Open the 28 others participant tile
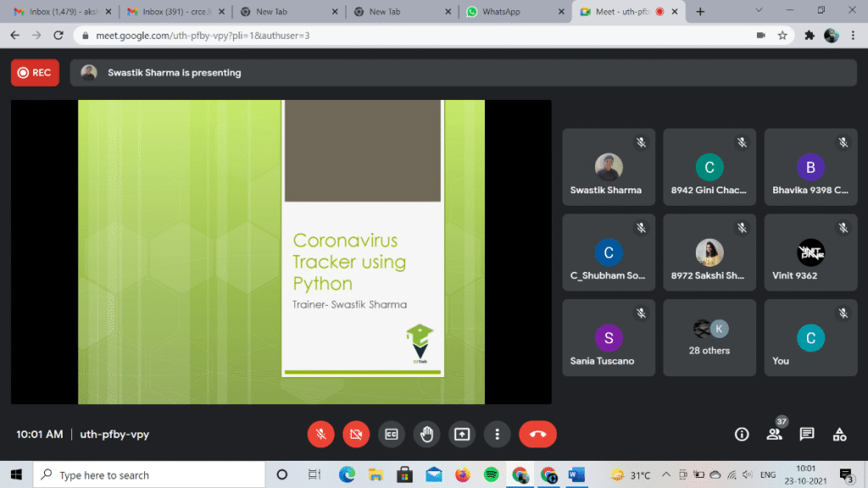 709,337
